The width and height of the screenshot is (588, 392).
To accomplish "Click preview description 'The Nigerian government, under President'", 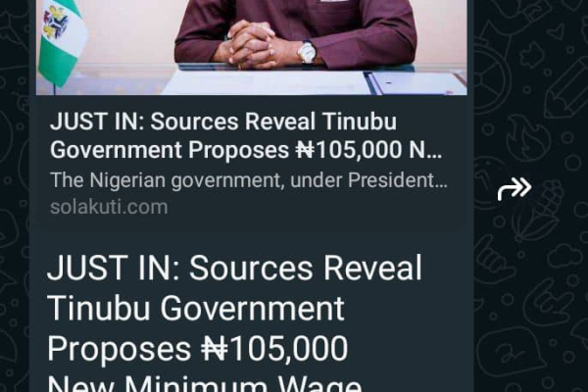I will tap(242, 180).
